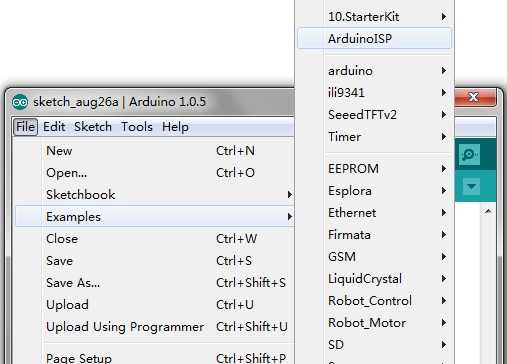Choose Page Setup menu entry

point(155,357)
